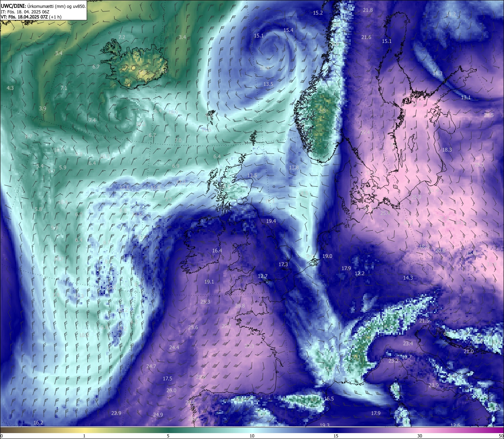Viewport: 504px width, 439px height.
Task: Click the map value "20.8"
Action: (440, 251)
